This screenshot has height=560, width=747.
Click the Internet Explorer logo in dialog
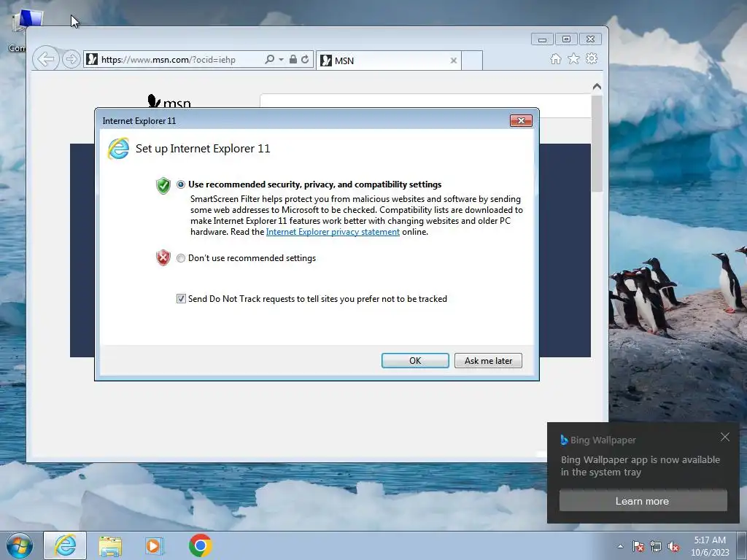point(119,149)
